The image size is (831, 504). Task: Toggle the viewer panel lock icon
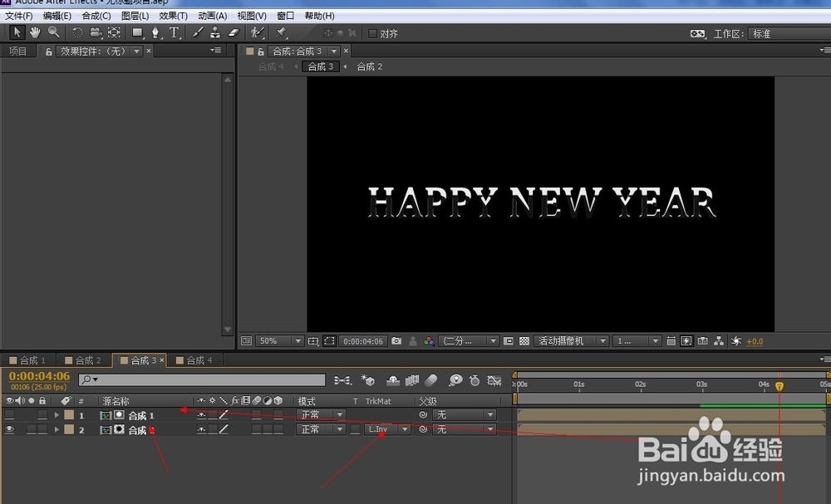click(x=261, y=51)
